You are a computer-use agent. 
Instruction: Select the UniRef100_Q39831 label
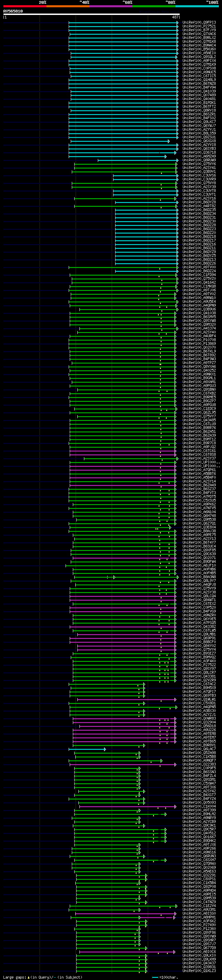tap(199, 967)
